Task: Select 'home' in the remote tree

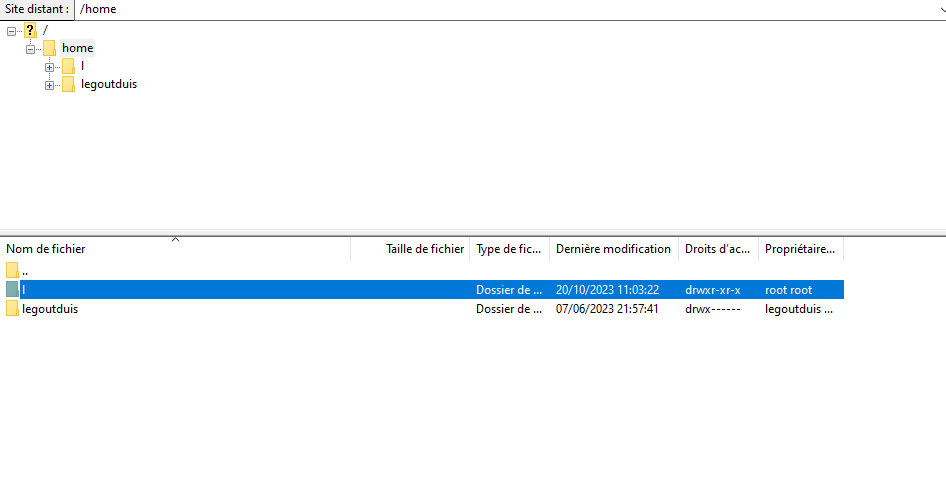Action: coord(77,48)
